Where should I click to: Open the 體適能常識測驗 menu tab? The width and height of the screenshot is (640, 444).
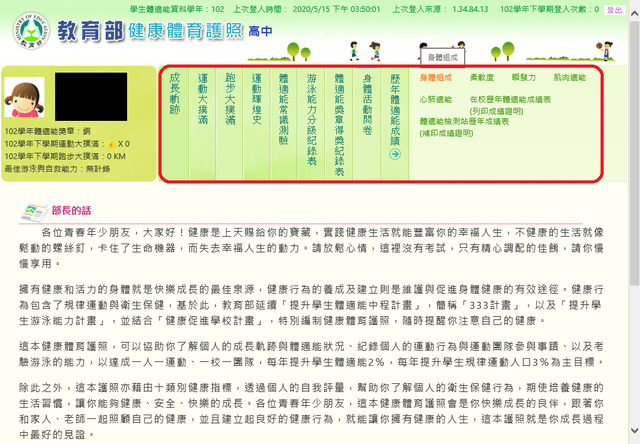(284, 109)
